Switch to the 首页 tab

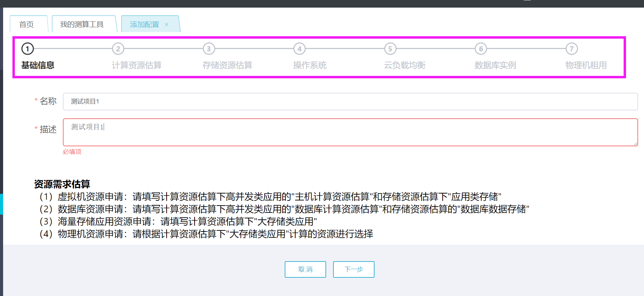27,24
